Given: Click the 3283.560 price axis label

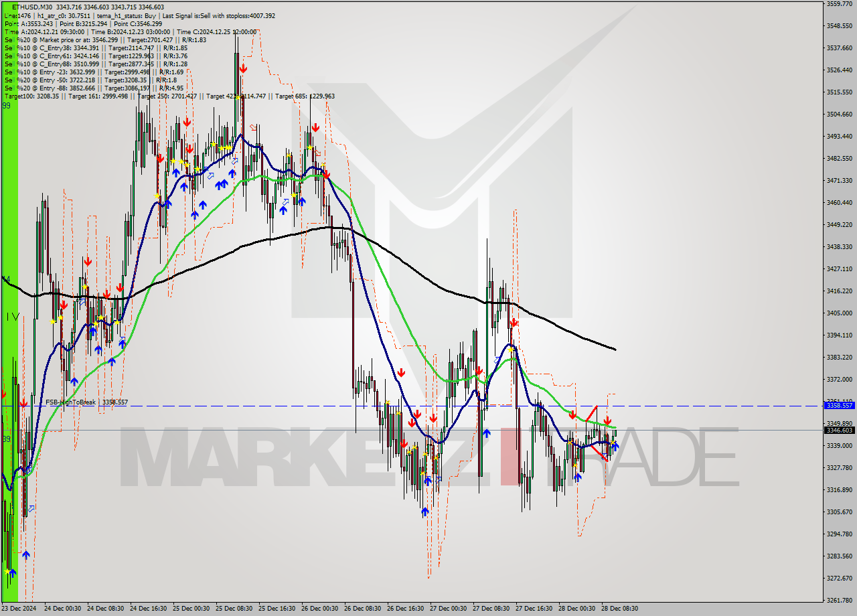Looking at the screenshot, I should tap(839, 556).
